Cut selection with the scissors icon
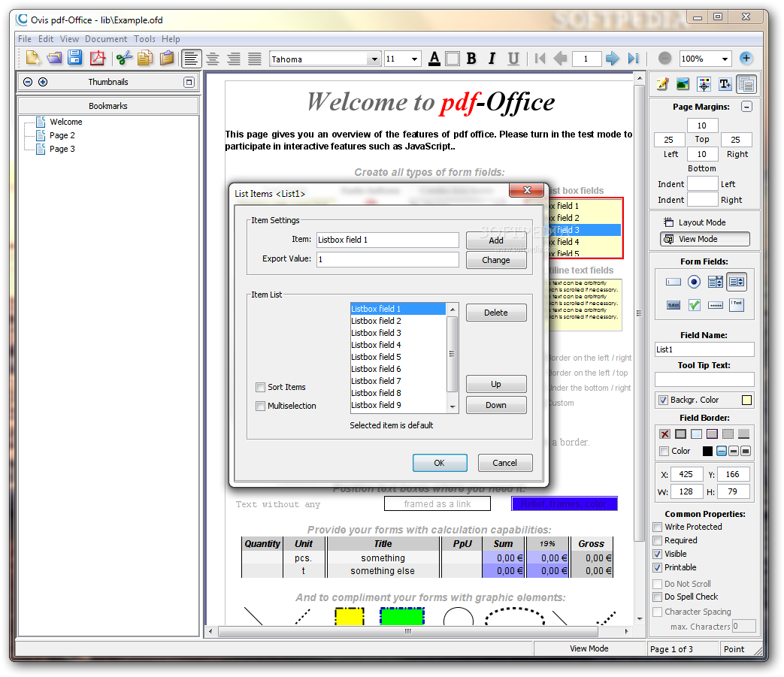The width and height of the screenshot is (784, 677). click(124, 59)
